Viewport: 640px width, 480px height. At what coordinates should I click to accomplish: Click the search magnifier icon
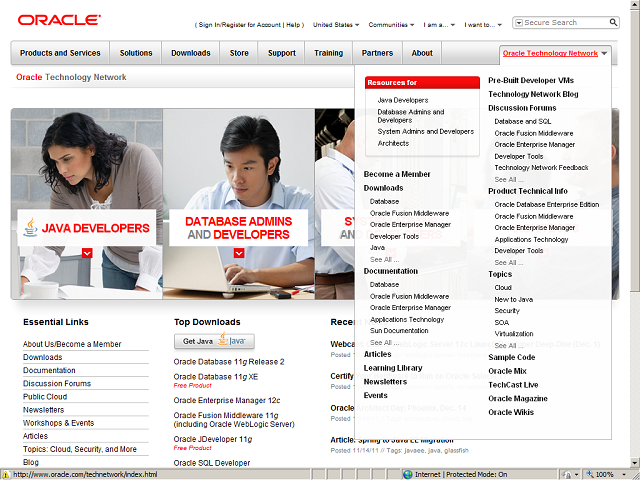coord(612,22)
